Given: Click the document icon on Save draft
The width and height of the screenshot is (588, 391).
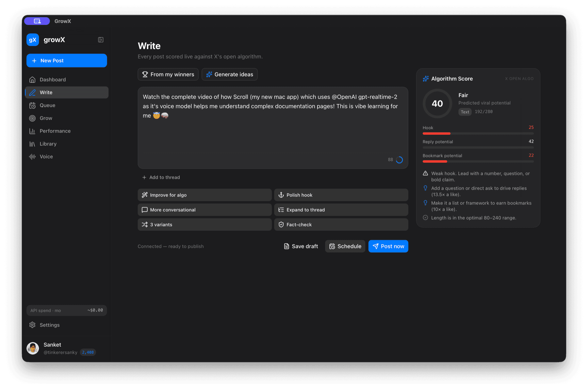Looking at the screenshot, I should click(x=286, y=246).
